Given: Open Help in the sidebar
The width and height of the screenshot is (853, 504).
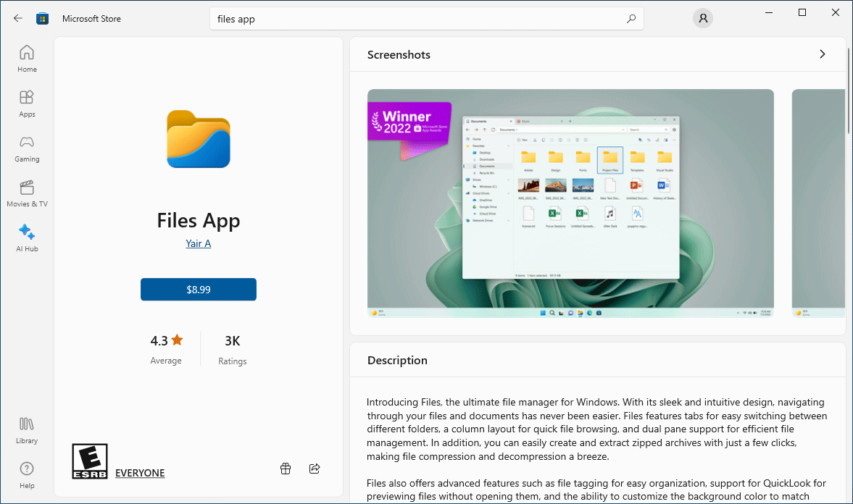Looking at the screenshot, I should 27,475.
